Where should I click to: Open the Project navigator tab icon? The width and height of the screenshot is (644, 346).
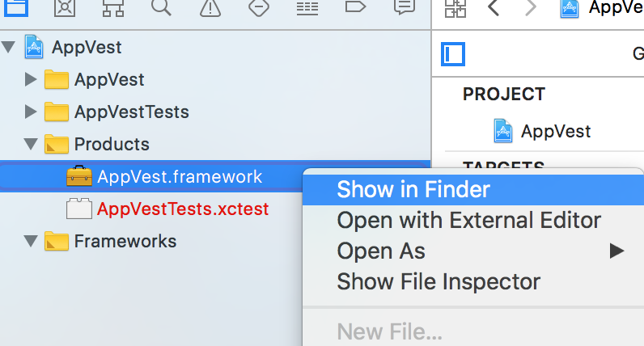pos(16,7)
